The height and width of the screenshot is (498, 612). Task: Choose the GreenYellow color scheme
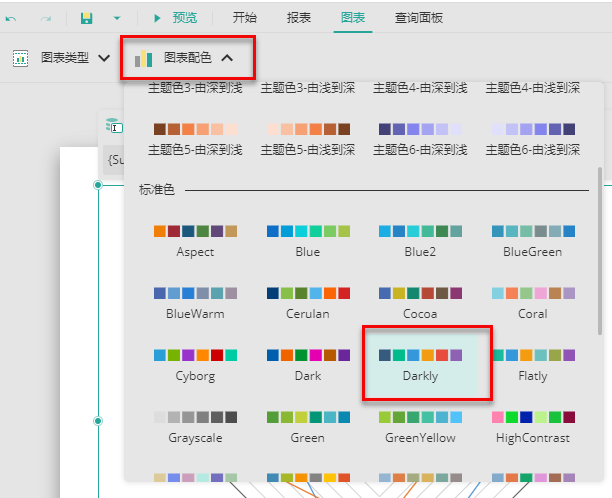[x=420, y=427]
